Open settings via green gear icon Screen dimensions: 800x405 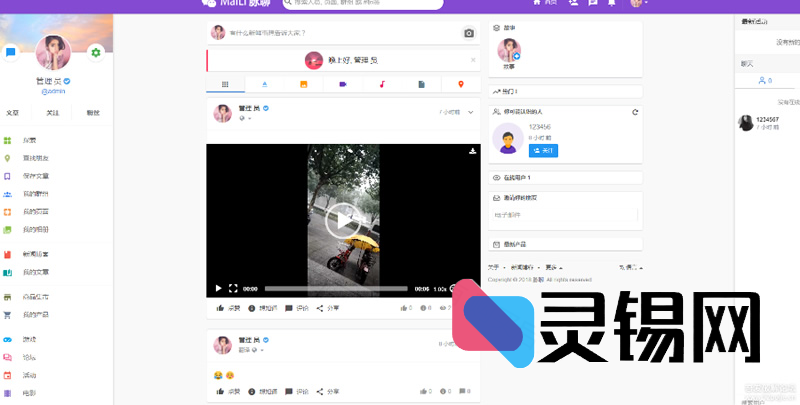pyautogui.click(x=96, y=52)
